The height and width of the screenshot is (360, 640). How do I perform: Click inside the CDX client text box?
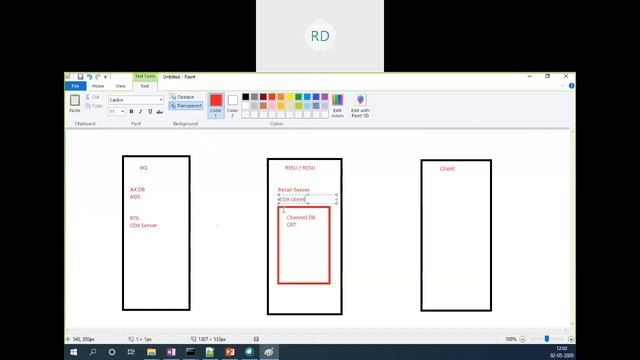pyautogui.click(x=308, y=199)
